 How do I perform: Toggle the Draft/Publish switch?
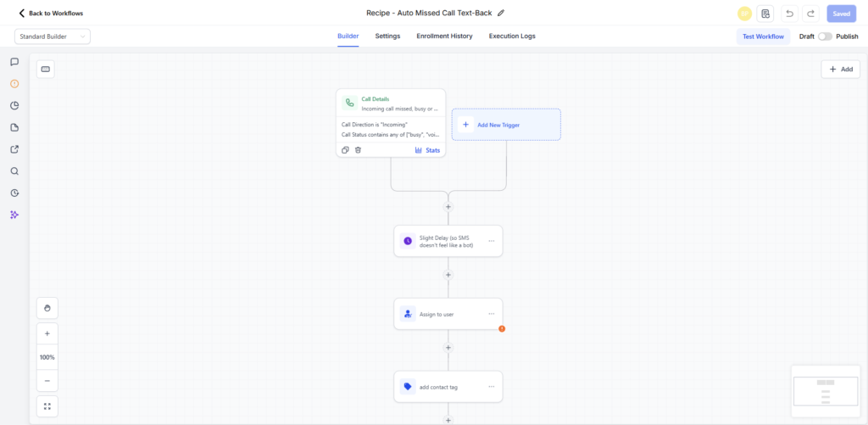(825, 36)
